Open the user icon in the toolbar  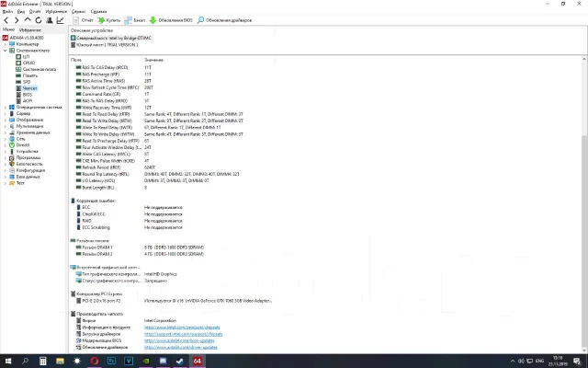pos(49,20)
